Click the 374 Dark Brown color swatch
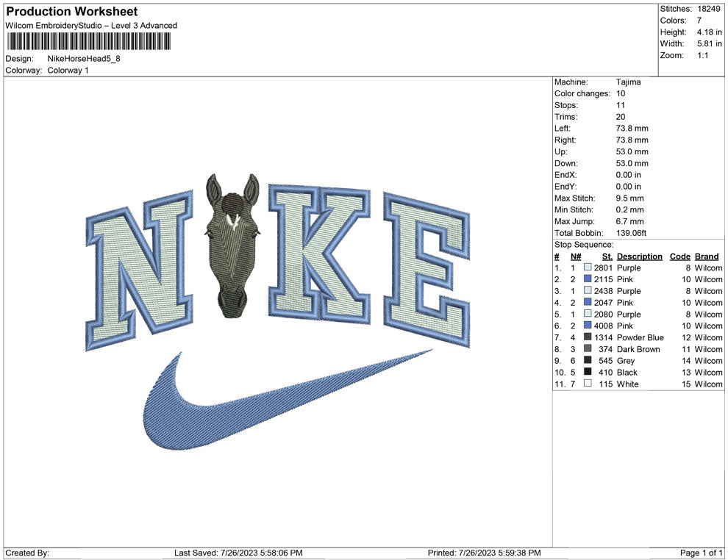 click(588, 348)
